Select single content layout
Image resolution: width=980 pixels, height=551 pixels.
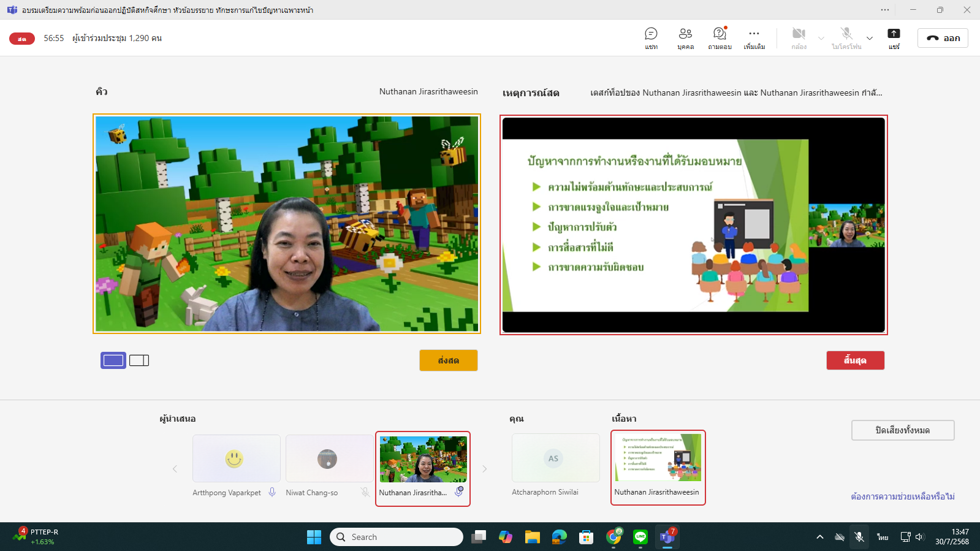(x=113, y=360)
